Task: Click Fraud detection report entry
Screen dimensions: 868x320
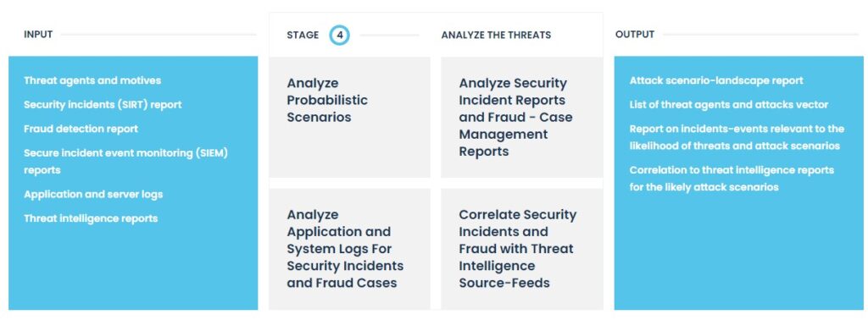Action: [x=81, y=129]
